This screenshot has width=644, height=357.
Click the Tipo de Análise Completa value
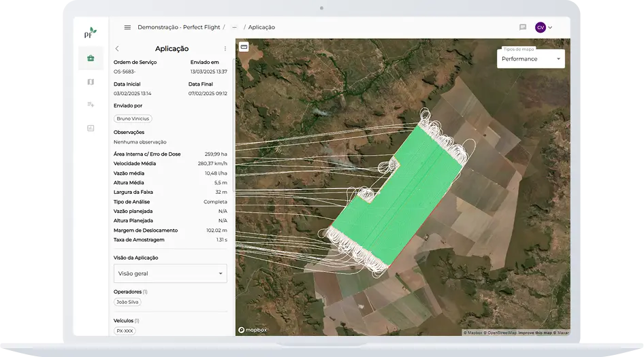[215, 202]
